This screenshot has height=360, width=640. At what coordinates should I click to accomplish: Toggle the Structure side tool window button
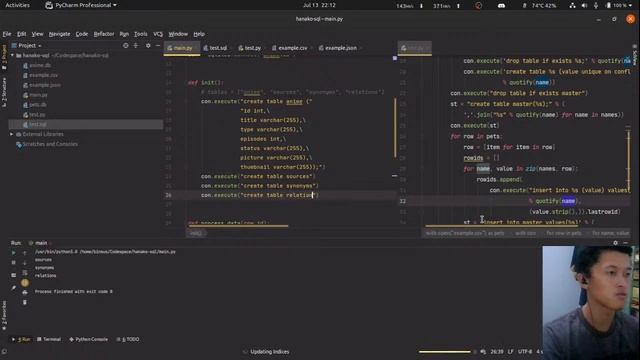click(4, 93)
